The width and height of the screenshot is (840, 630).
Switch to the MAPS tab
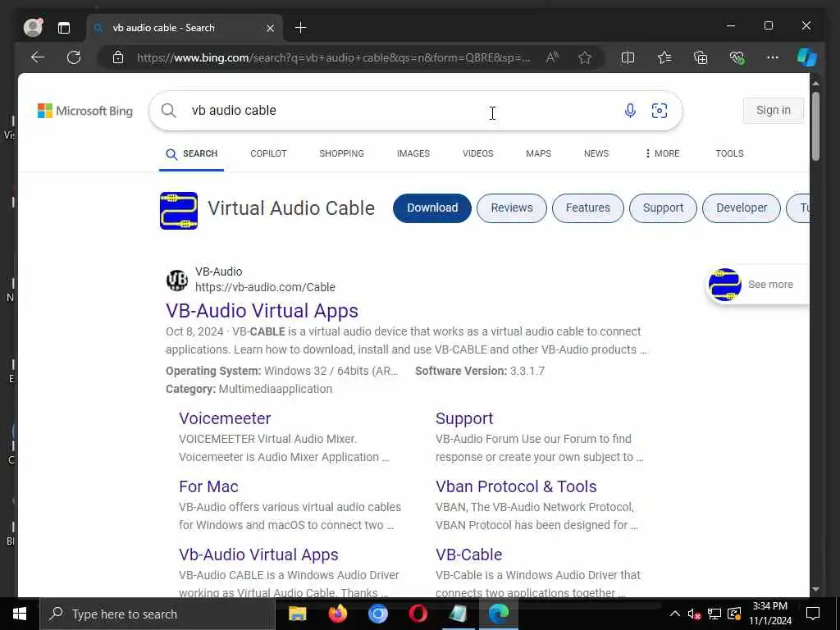tap(538, 153)
